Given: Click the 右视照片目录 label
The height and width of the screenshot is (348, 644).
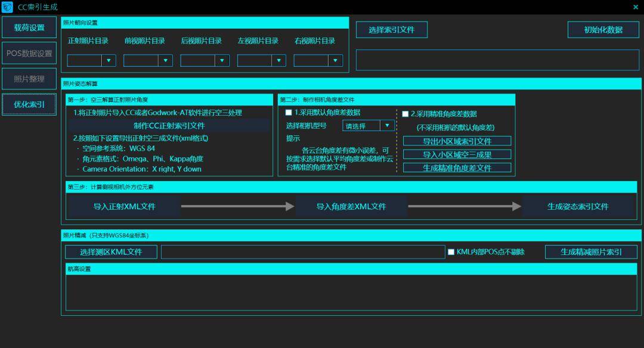Looking at the screenshot, I should coord(315,41).
